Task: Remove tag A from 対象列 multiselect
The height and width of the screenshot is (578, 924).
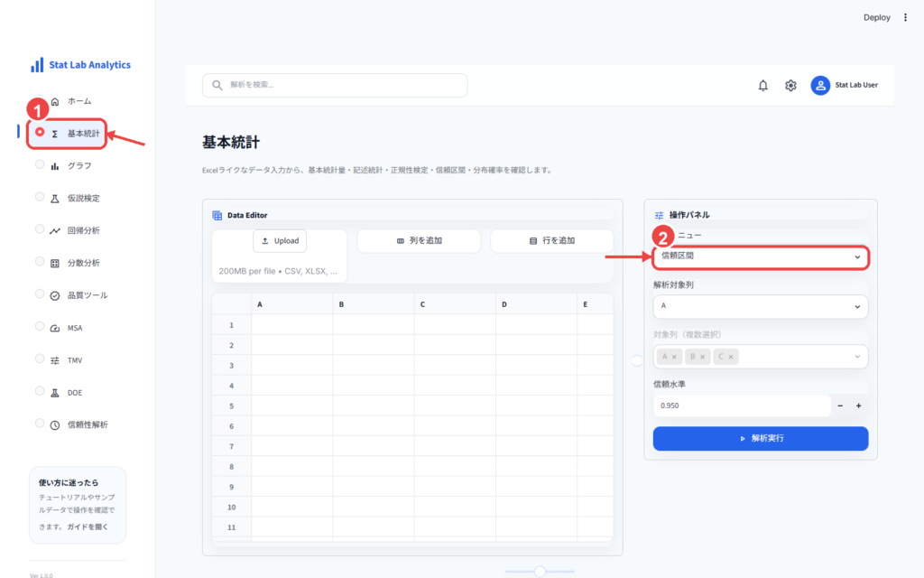Action: tap(675, 357)
